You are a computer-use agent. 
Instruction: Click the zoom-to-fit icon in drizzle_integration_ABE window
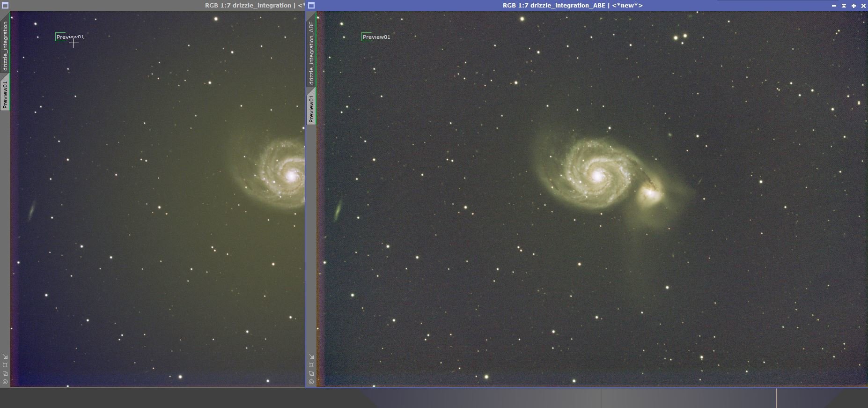[311, 365]
